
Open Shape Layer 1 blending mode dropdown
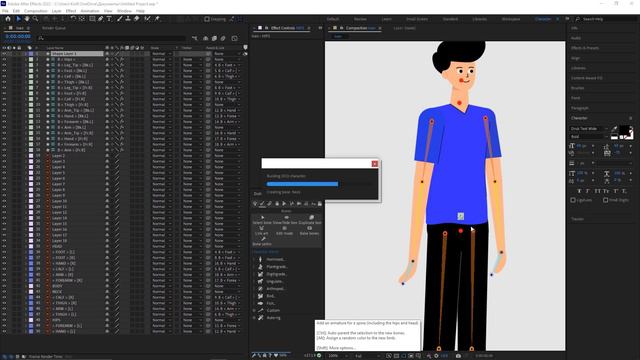[162, 53]
